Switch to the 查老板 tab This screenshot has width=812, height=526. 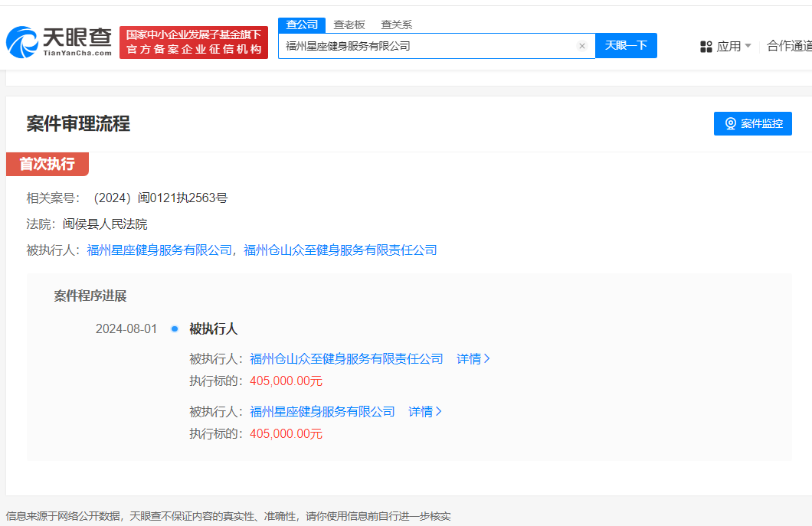[348, 25]
